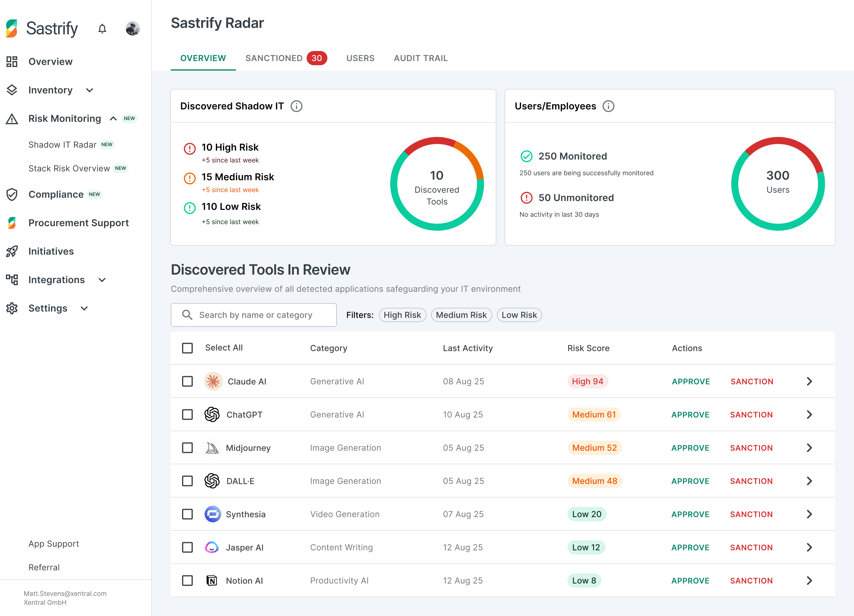The height and width of the screenshot is (616, 854).
Task: Click the Risk Monitoring warning triangle icon
Action: pyautogui.click(x=12, y=119)
